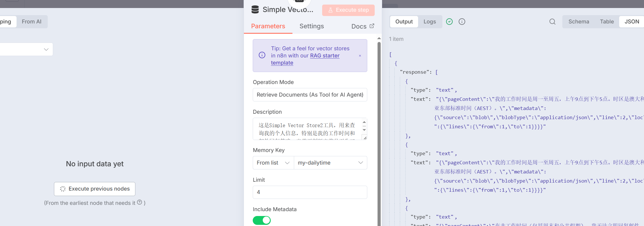The image size is (644, 226).
Task: Click the parameters panel vertical scrollbar
Action: [379, 129]
